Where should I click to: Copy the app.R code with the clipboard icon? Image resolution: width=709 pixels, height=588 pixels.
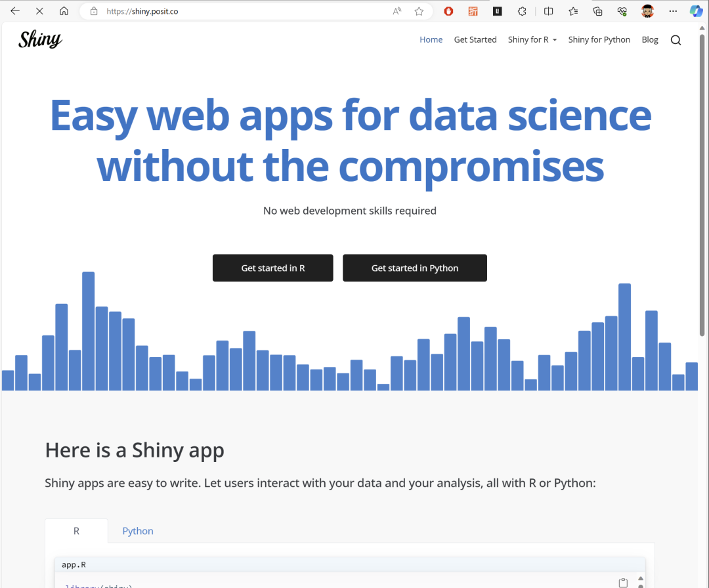point(622,581)
